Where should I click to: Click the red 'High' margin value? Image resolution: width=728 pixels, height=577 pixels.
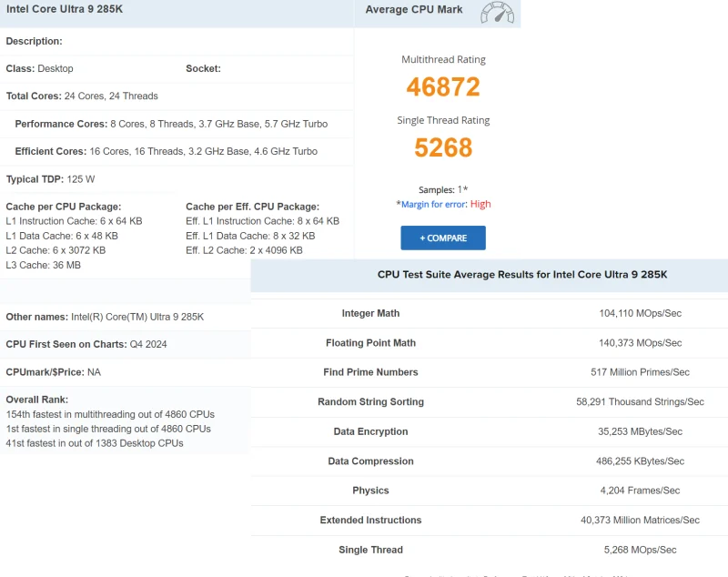click(x=480, y=204)
